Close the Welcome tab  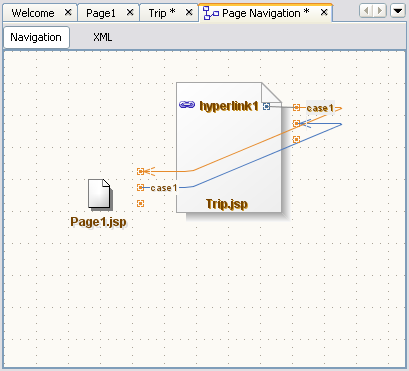click(x=68, y=12)
